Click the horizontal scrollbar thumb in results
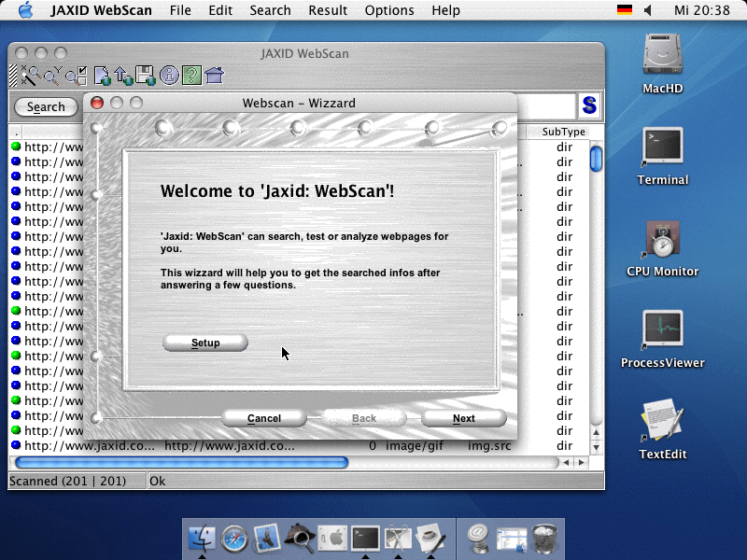747x560 pixels. pos(181,462)
